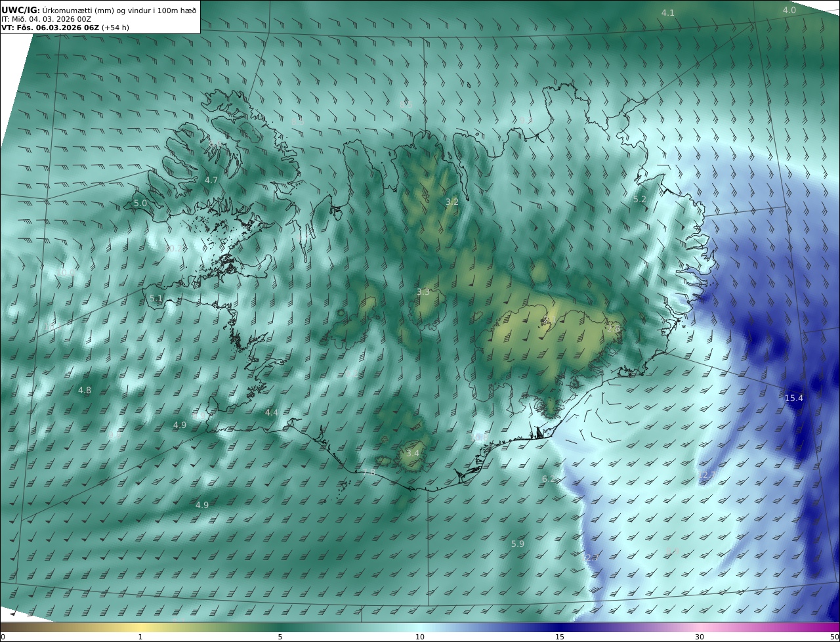Click the 3.3 value label on the map
This screenshot has width=840, height=642.
click(423, 291)
